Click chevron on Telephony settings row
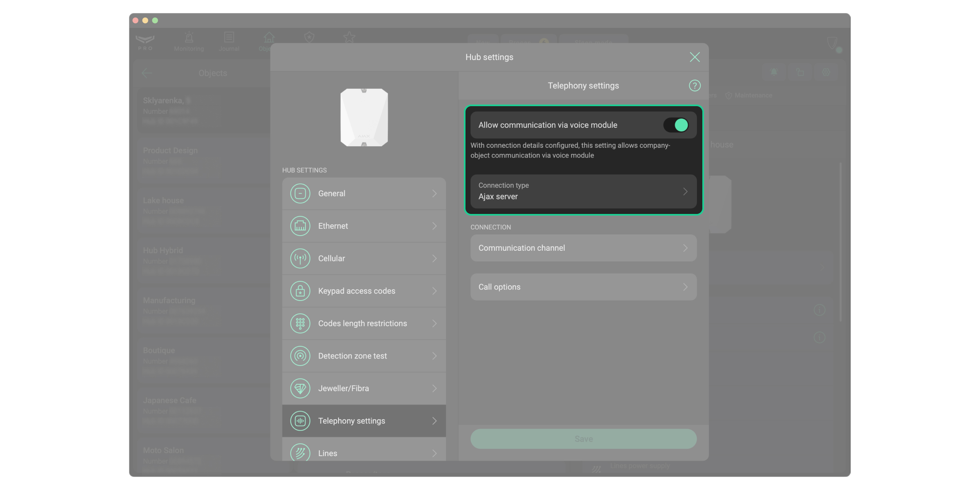The width and height of the screenshot is (980, 490). [x=434, y=421]
